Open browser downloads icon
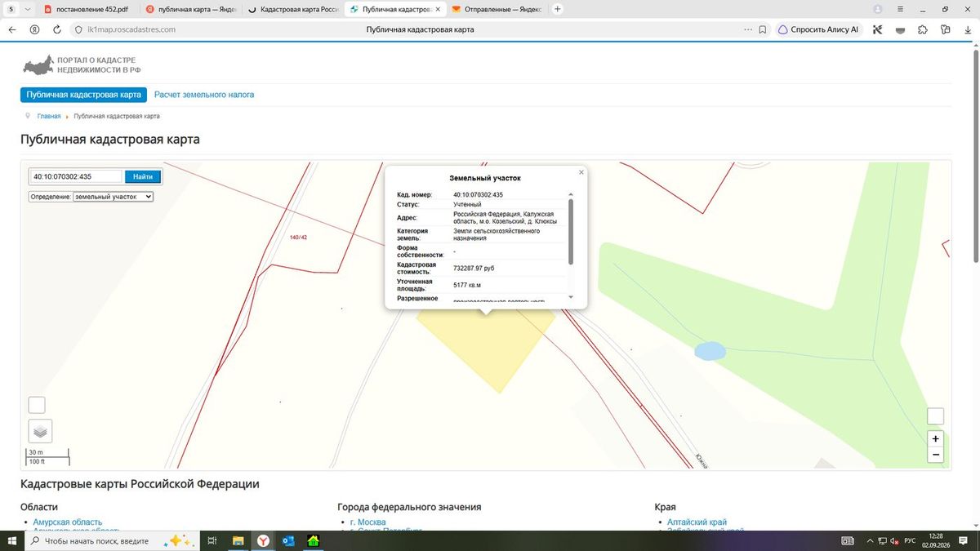The width and height of the screenshot is (980, 551). pos(967,29)
